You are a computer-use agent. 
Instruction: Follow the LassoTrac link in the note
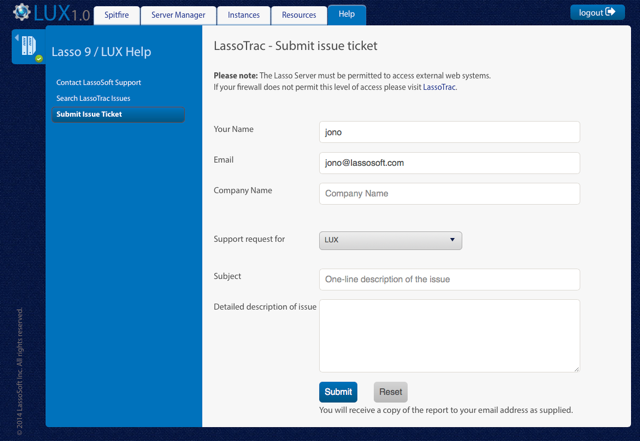coord(440,88)
